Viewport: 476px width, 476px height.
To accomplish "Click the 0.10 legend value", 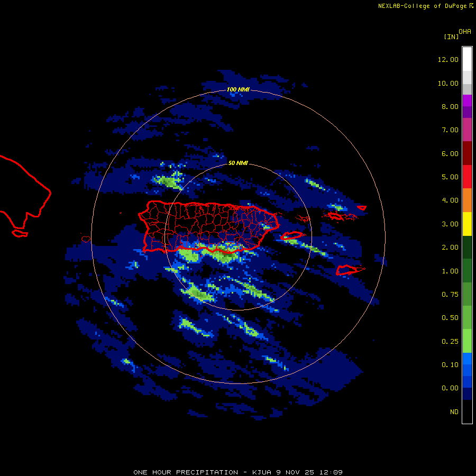I will tap(450, 365).
